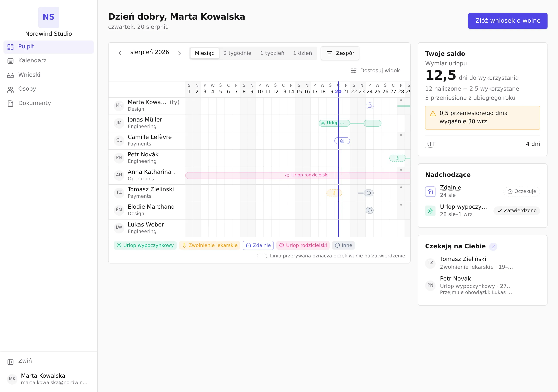Click Petr Novák's pending vacation marker
This screenshot has width=558, height=392.
click(x=397, y=158)
